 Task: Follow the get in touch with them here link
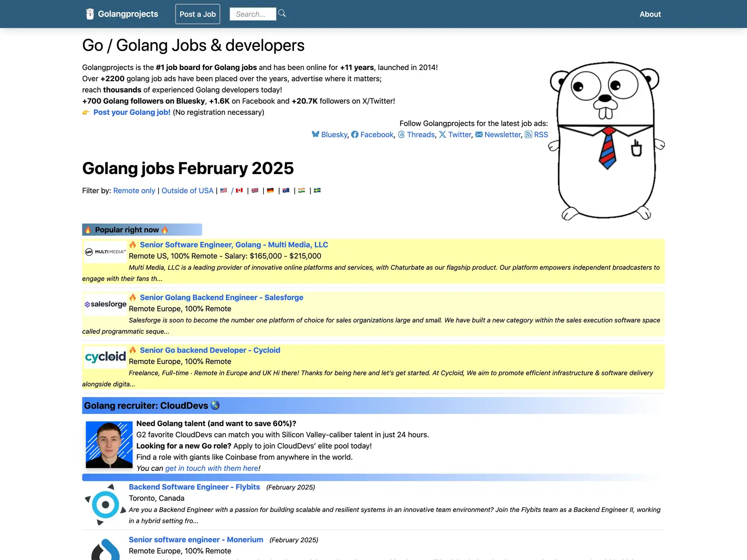click(x=211, y=468)
